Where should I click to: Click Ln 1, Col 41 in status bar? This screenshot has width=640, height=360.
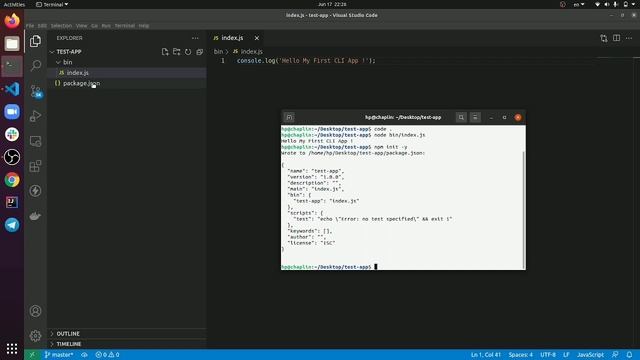486,355
